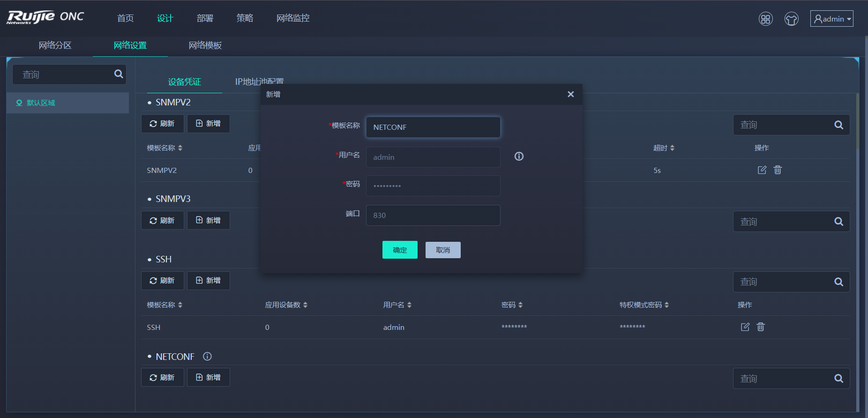Click the NETCONF section search icon
This screenshot has width=868, height=418.
pos(839,379)
